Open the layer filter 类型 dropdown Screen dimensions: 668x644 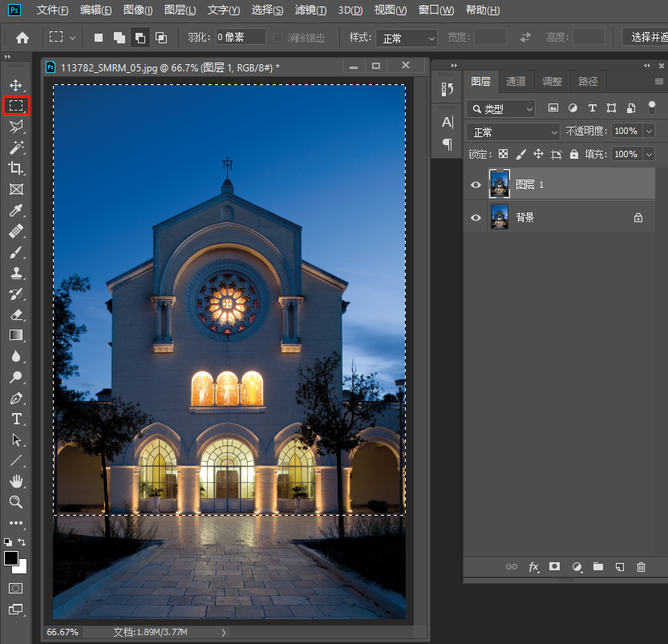point(500,109)
